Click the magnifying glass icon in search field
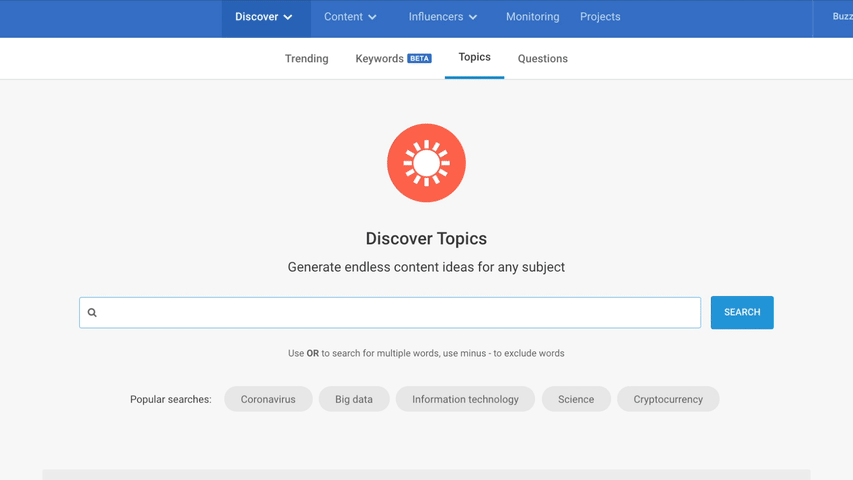The width and height of the screenshot is (853, 480). (x=92, y=313)
